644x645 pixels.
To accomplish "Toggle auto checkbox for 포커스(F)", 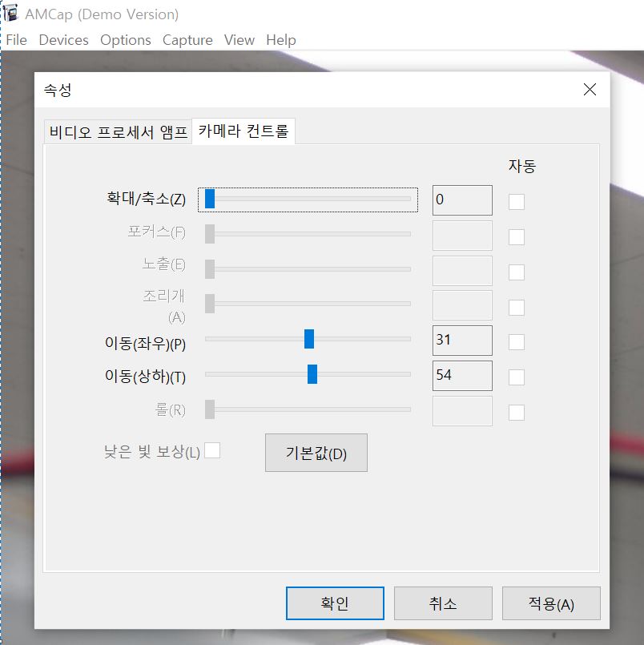I will click(517, 237).
